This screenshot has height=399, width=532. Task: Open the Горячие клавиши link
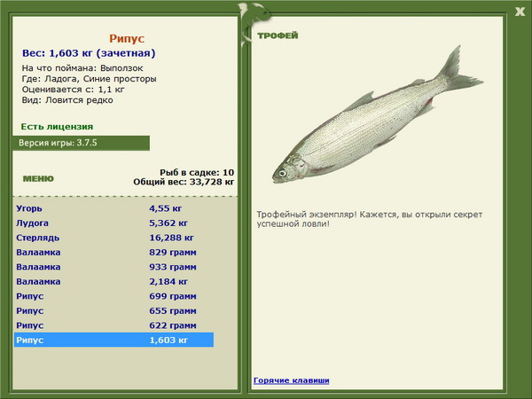tap(292, 380)
